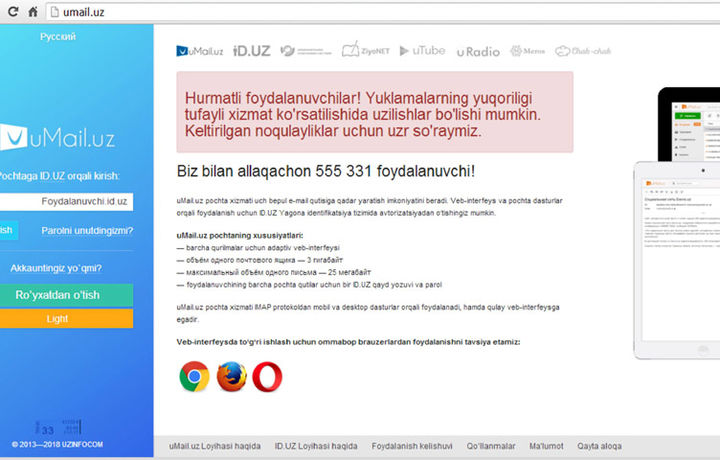
Task: Open the uTube service logo
Action: point(422,50)
